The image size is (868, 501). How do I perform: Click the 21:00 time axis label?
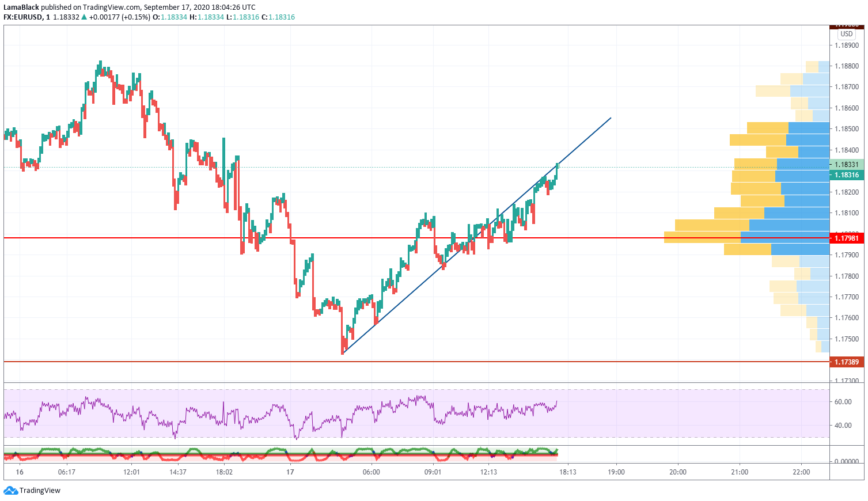coord(740,472)
